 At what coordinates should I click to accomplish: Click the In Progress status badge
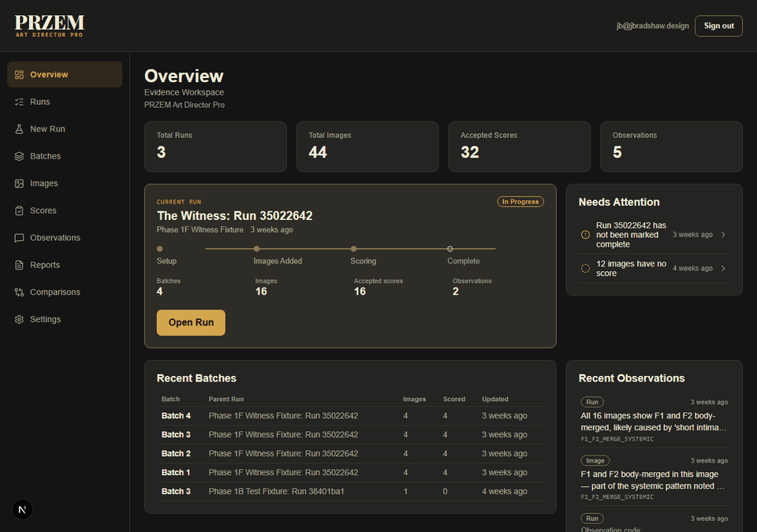coord(520,202)
